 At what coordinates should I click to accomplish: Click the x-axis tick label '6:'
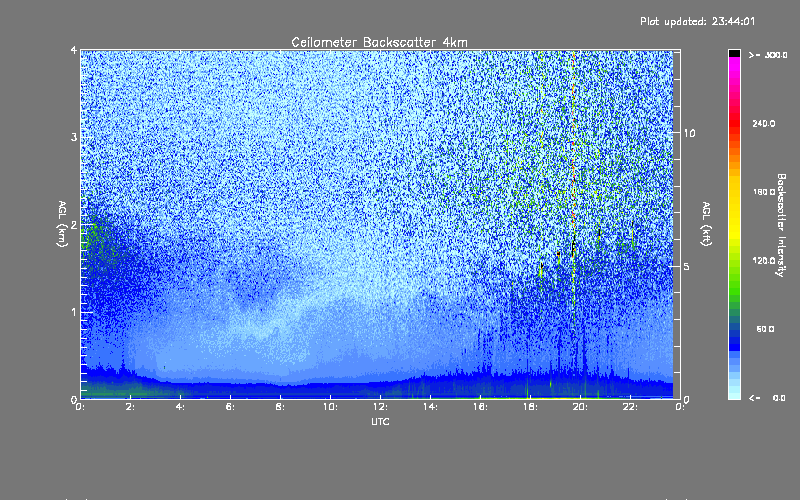231,407
